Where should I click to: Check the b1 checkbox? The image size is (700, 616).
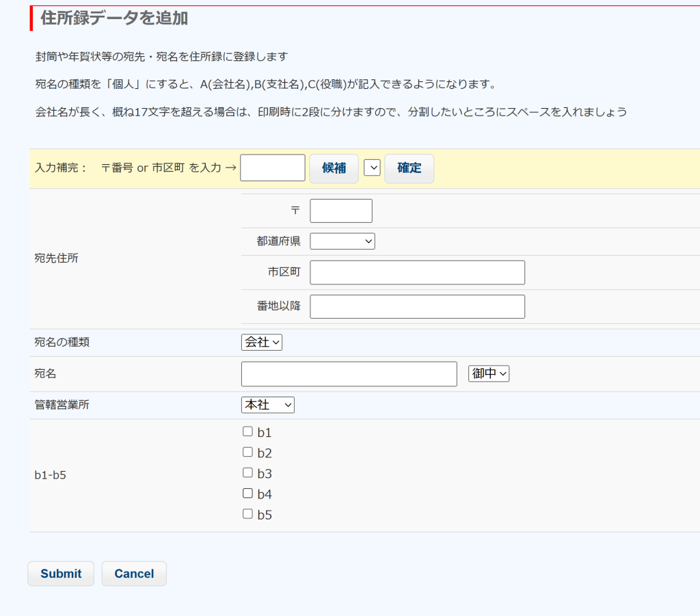click(x=247, y=431)
